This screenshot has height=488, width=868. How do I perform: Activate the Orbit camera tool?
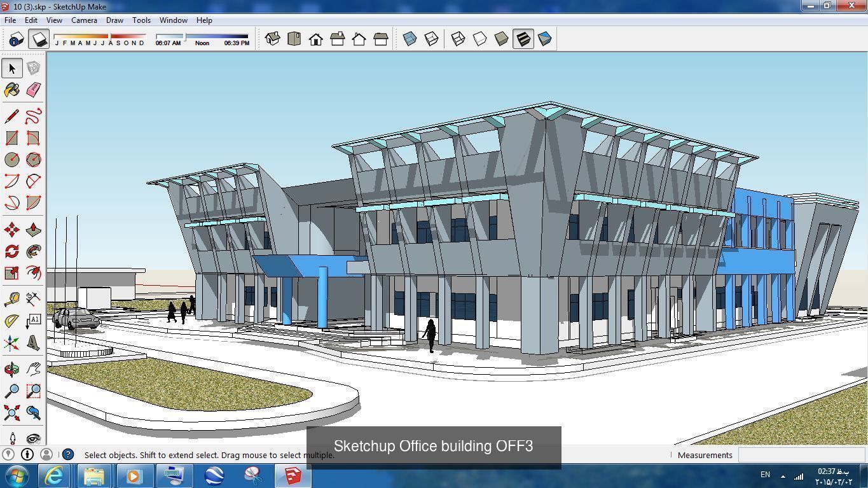pyautogui.click(x=11, y=369)
